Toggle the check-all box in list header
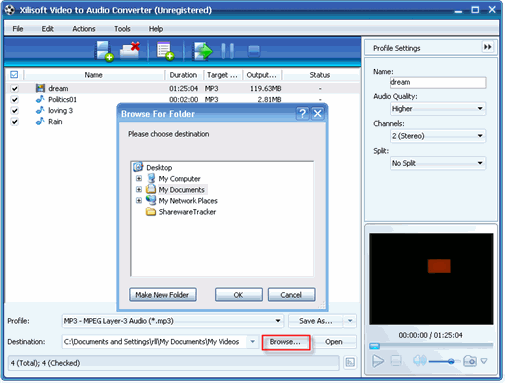Image resolution: width=505 pixels, height=383 pixels. (x=14, y=74)
